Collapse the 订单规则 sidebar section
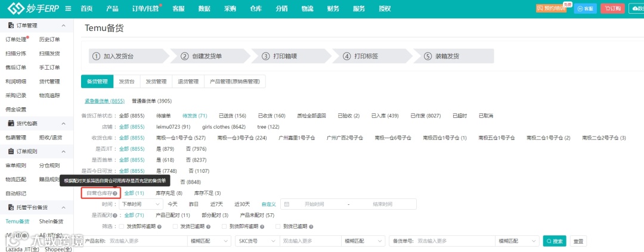Viewport: 644px width, 252px height. 63,151
